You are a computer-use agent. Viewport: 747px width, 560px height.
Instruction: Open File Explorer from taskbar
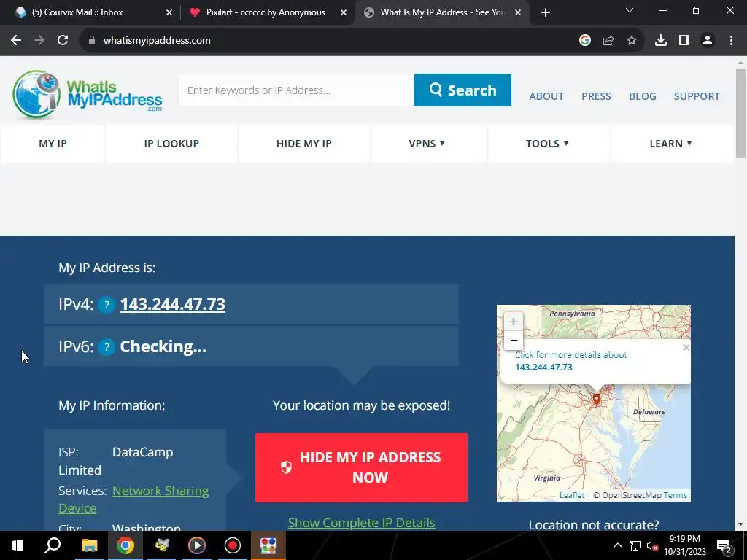(x=89, y=545)
